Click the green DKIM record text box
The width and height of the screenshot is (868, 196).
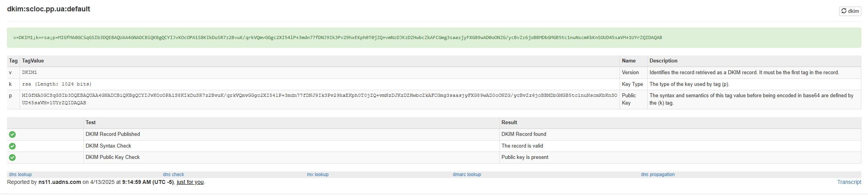click(434, 38)
